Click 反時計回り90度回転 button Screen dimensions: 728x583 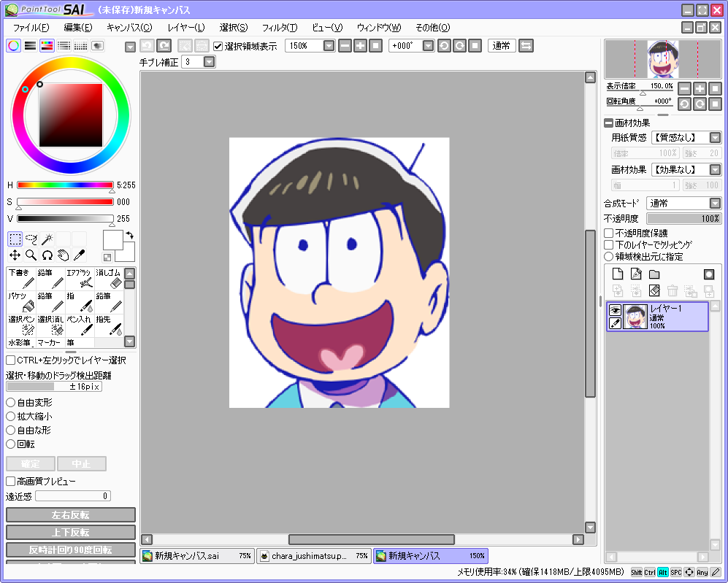71,549
